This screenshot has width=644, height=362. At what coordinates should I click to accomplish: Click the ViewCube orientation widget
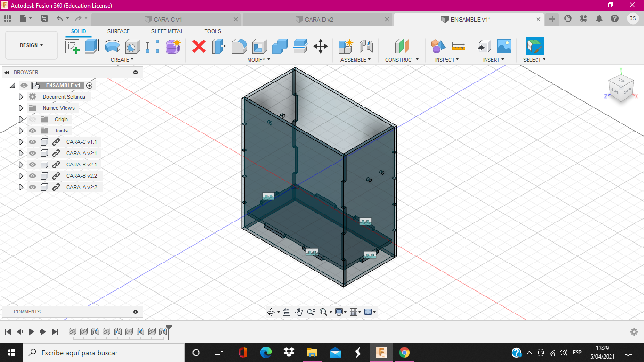[621, 88]
